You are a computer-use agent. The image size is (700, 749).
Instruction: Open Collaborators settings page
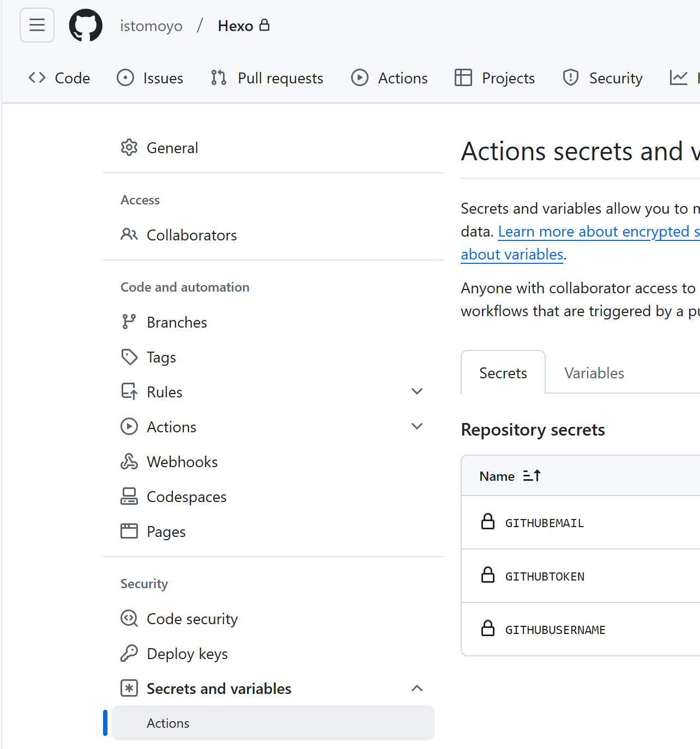tap(191, 235)
